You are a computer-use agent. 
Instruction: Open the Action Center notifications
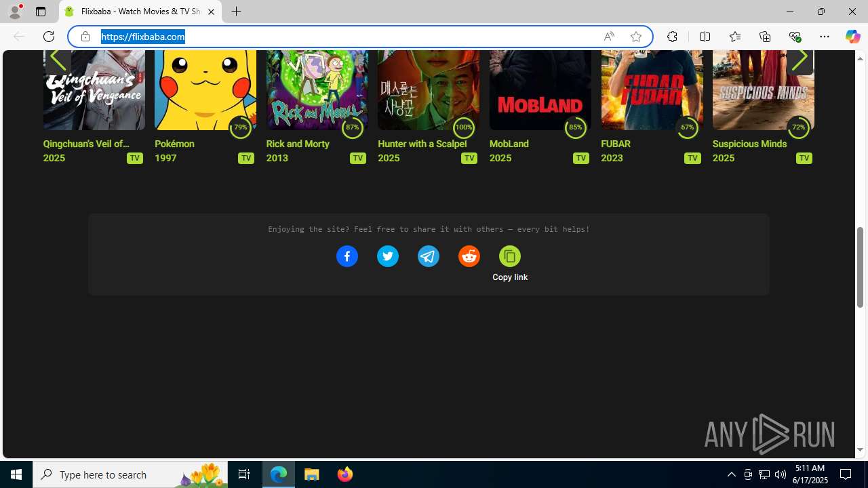[x=846, y=474]
